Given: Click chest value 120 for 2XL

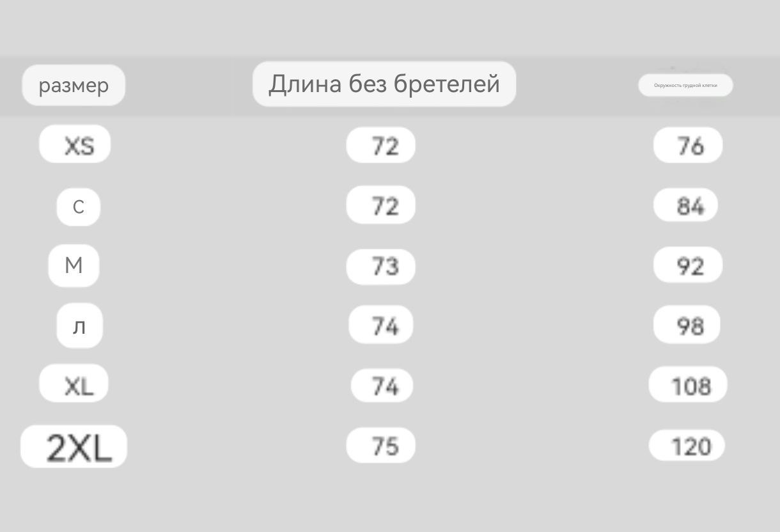Looking at the screenshot, I should click(687, 446).
